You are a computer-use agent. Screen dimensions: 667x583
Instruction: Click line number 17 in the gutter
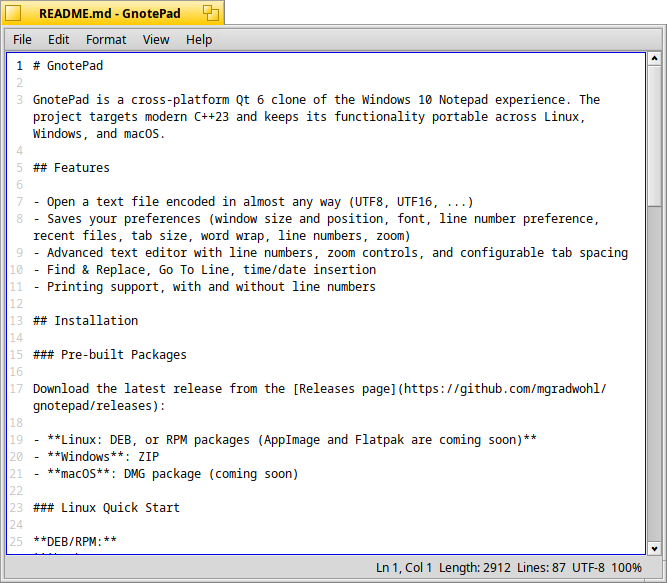pyautogui.click(x=17, y=389)
